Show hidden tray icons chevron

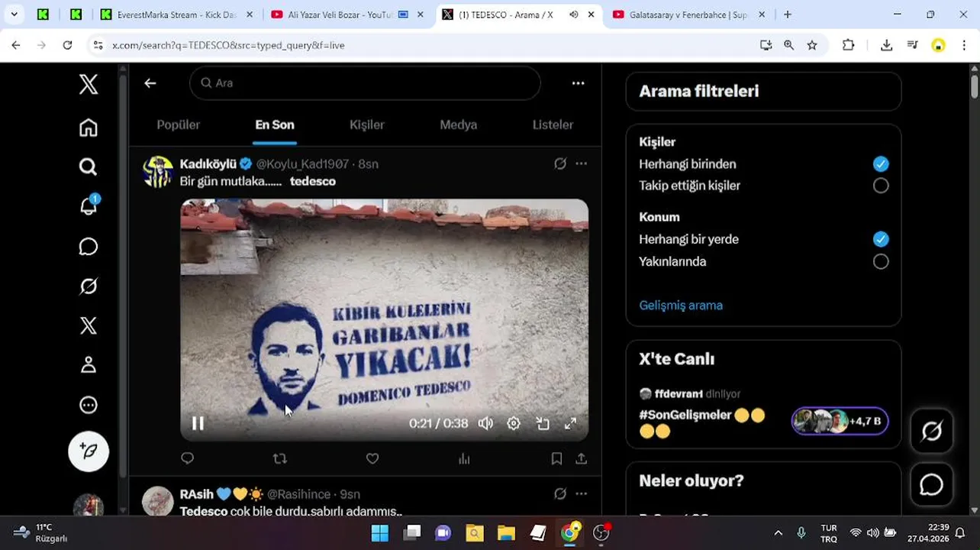click(x=778, y=533)
